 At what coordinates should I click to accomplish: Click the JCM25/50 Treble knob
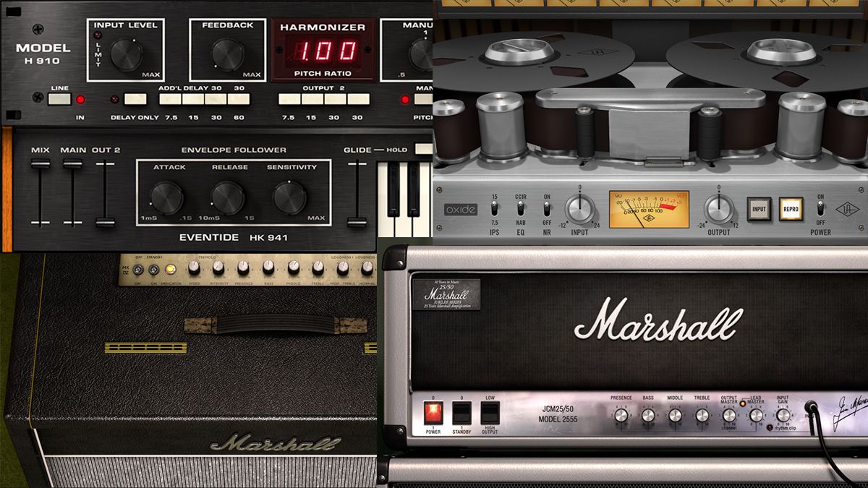702,415
